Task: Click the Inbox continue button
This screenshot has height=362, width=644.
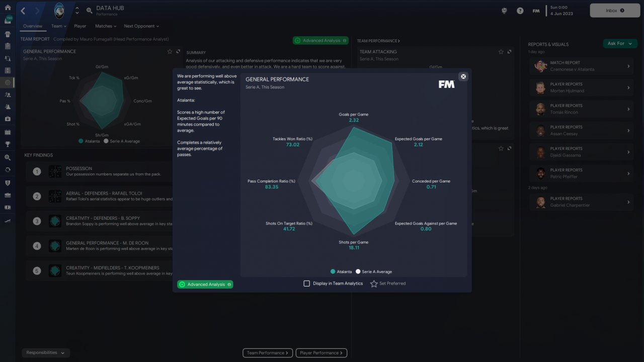Action: tap(615, 11)
